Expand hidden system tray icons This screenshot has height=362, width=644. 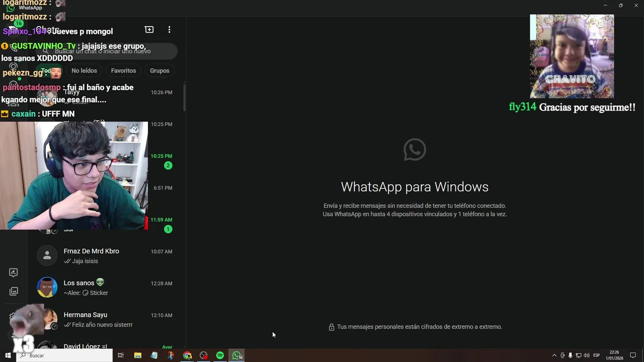point(554,355)
